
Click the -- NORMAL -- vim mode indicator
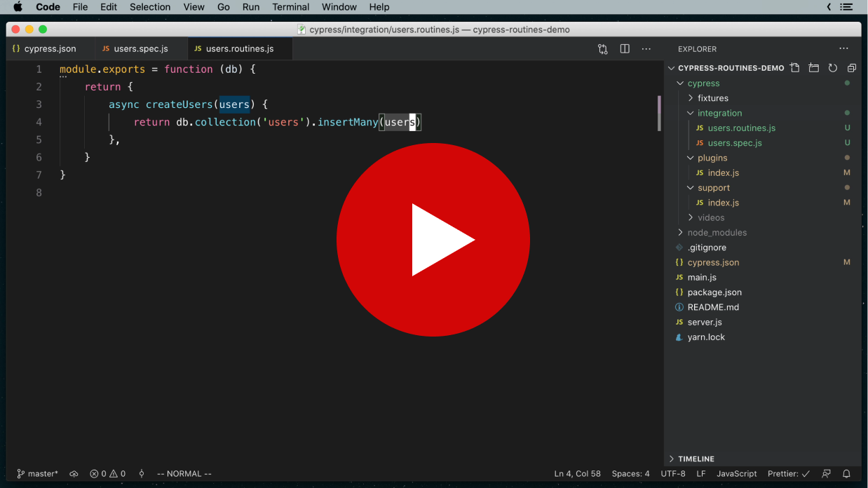pyautogui.click(x=184, y=474)
